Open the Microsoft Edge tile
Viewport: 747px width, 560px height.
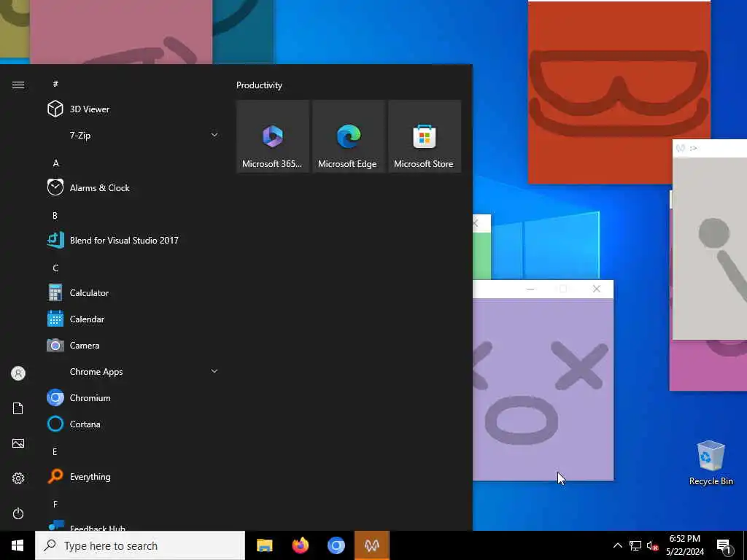click(x=349, y=136)
